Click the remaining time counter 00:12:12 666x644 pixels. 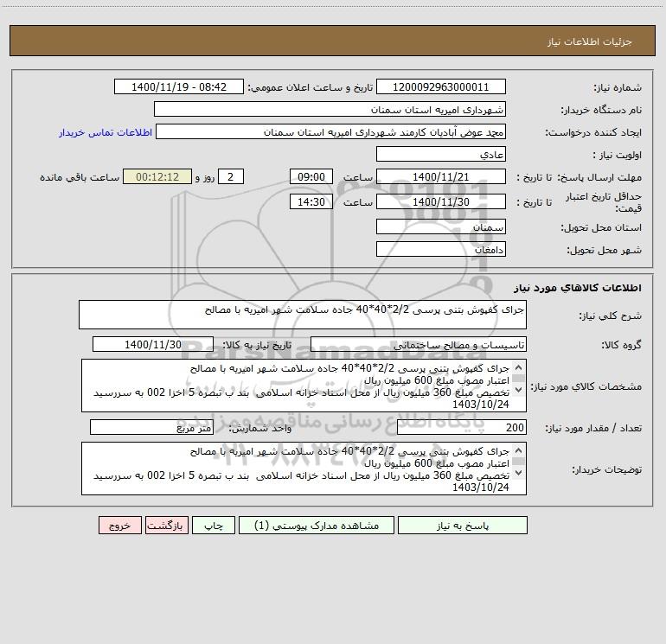(x=157, y=176)
